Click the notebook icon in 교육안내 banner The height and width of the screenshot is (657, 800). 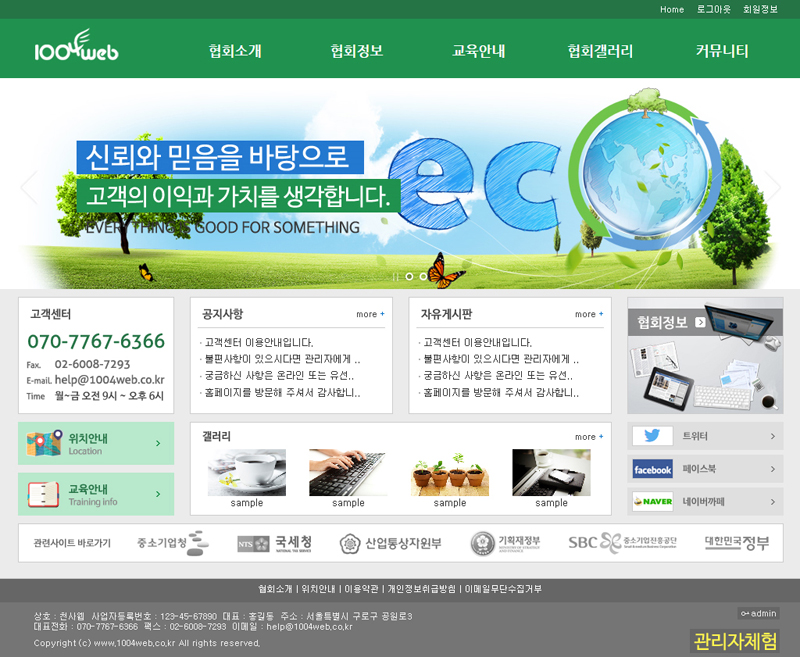click(x=44, y=494)
